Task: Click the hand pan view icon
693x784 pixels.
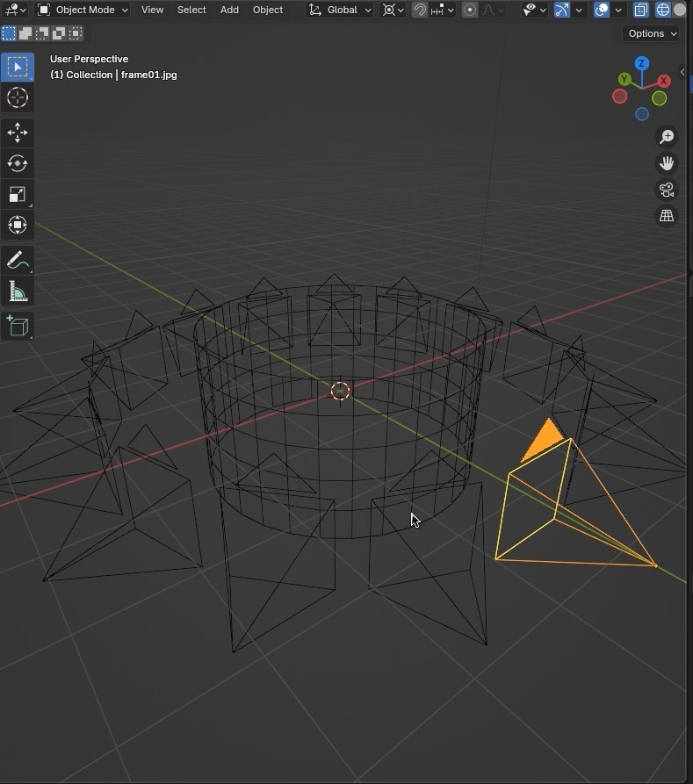Action: (667, 163)
